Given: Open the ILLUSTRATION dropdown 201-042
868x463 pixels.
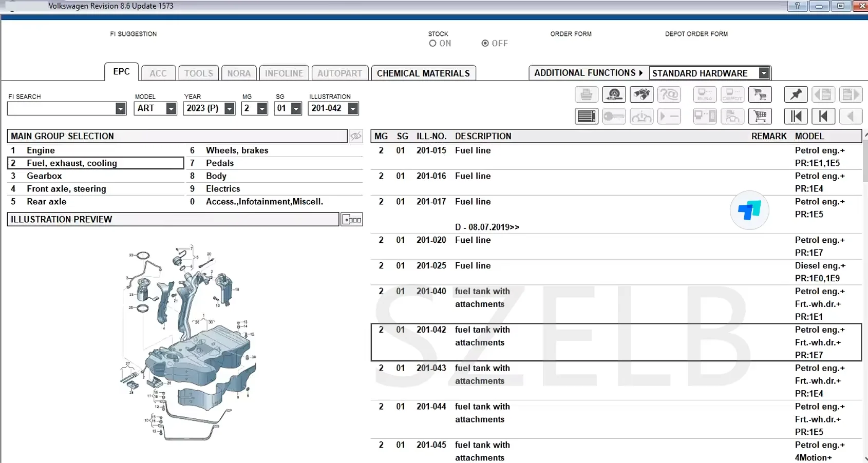Looking at the screenshot, I should pos(353,108).
